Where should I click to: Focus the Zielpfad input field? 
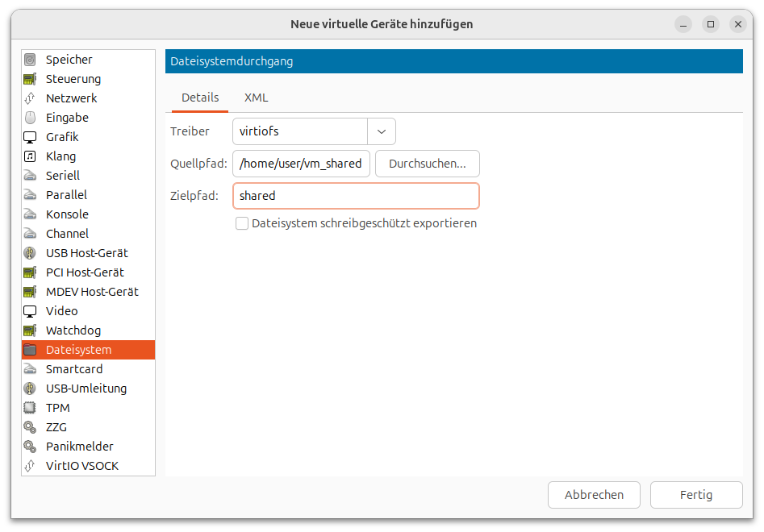356,196
